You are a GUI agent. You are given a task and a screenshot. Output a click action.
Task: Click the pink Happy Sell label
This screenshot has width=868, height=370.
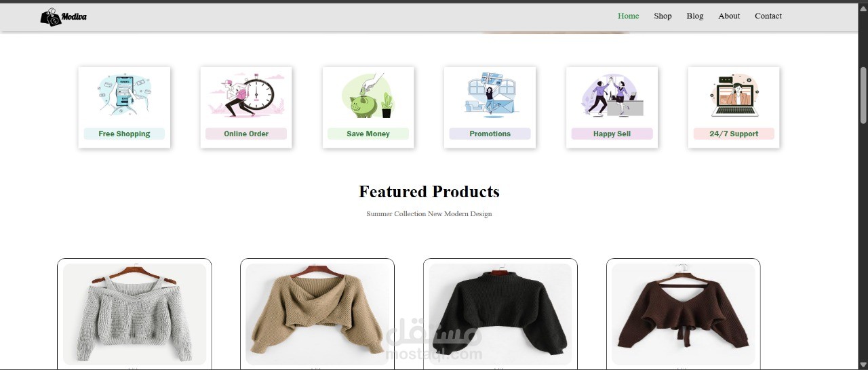tap(612, 133)
